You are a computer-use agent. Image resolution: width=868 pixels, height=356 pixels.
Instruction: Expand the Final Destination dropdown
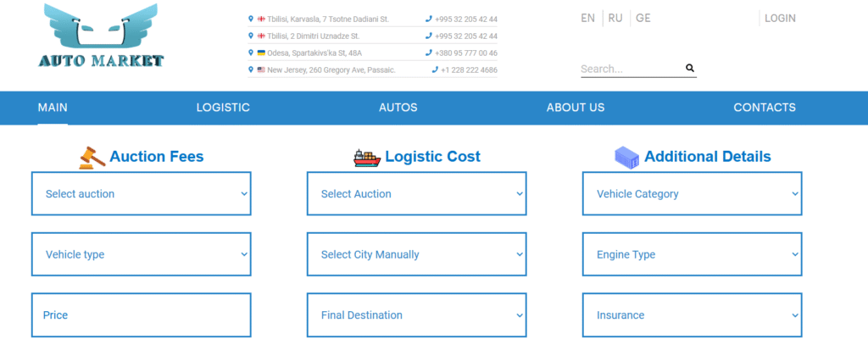click(x=416, y=315)
